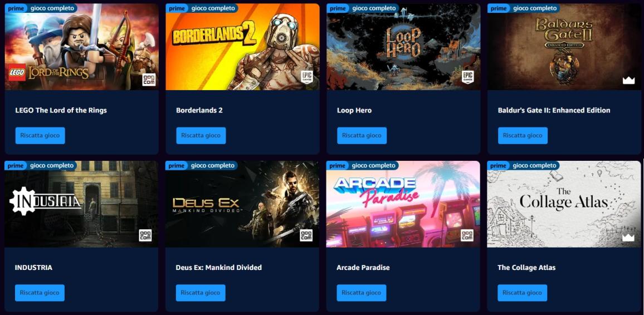Click the Epic Games icon on Loop Hero
The image size is (644, 315).
coord(468,77)
